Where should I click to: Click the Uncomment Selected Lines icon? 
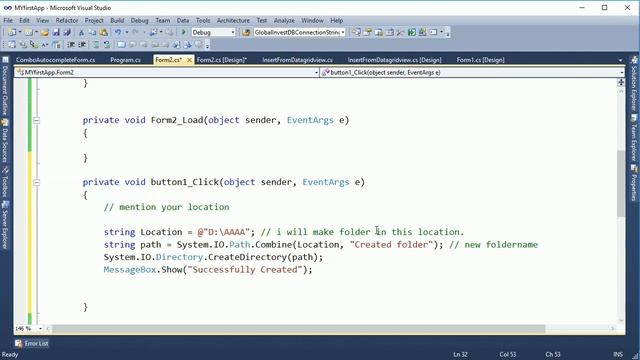tap(107, 44)
